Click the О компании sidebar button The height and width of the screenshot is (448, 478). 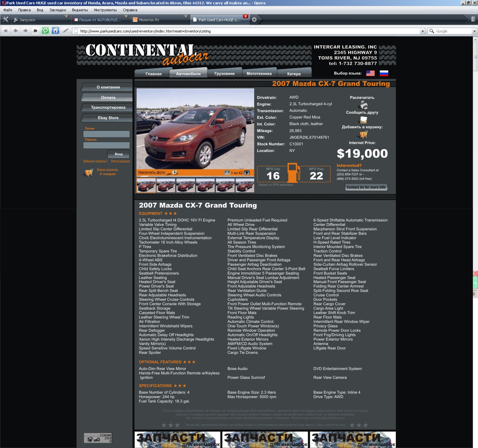tap(107, 87)
